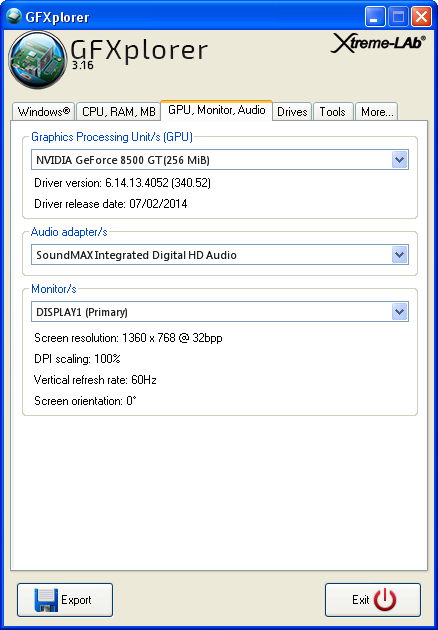
Task: Click Driver release date 07/02/2014 text
Action: click(111, 204)
